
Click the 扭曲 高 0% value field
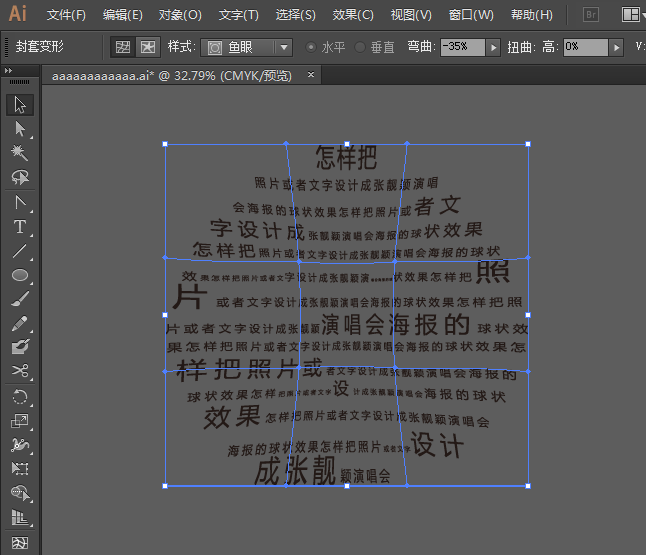click(x=585, y=47)
